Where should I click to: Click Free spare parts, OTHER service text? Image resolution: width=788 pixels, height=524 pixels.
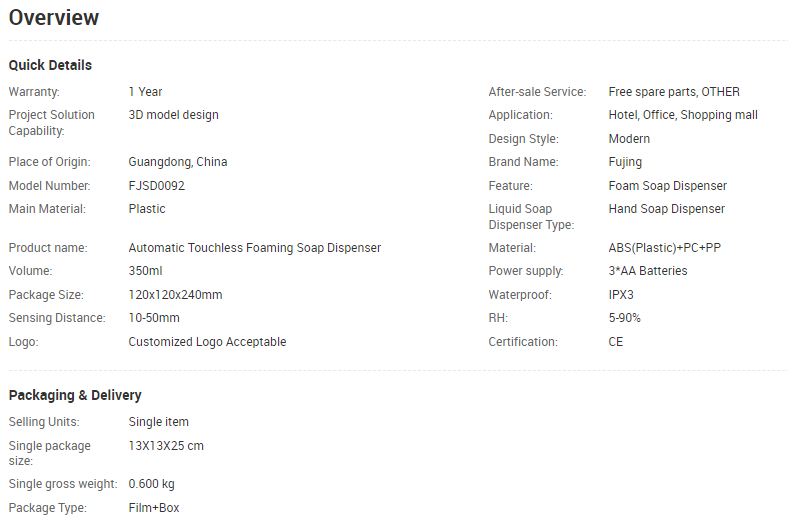(x=674, y=92)
